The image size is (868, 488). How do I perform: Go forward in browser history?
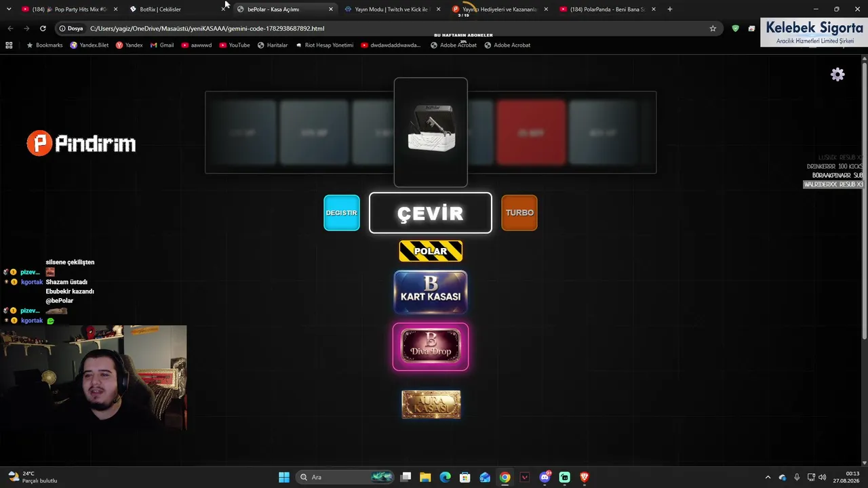point(26,28)
